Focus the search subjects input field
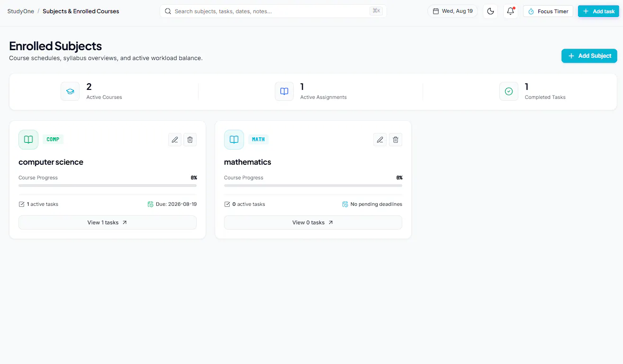 (x=273, y=11)
